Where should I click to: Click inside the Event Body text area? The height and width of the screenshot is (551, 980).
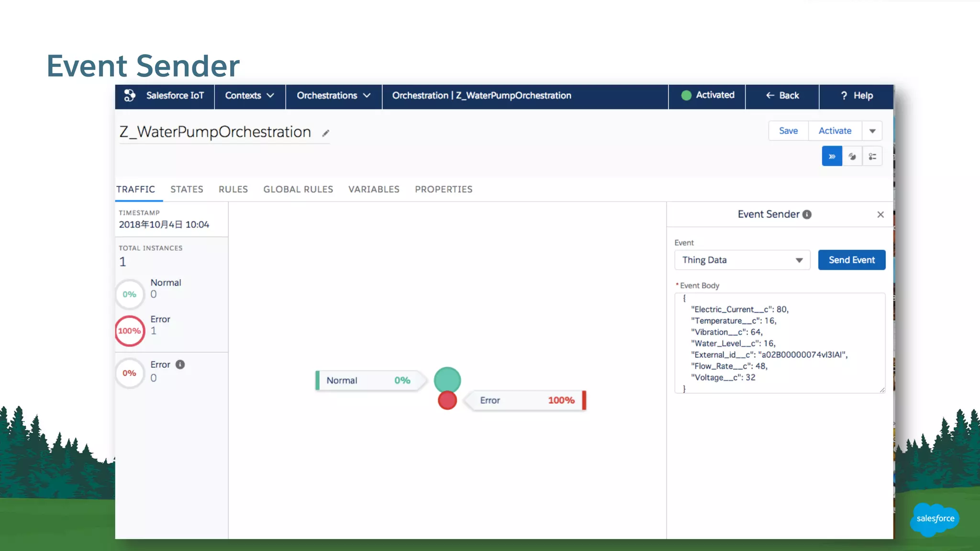click(x=779, y=343)
